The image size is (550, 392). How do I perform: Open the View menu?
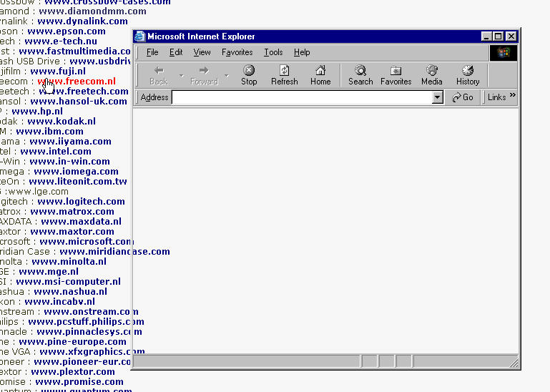tap(202, 52)
